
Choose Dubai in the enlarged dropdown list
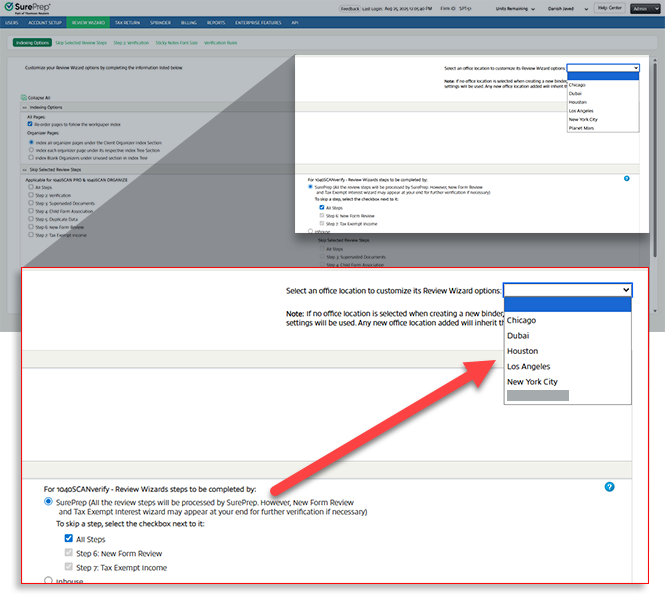[567, 335]
